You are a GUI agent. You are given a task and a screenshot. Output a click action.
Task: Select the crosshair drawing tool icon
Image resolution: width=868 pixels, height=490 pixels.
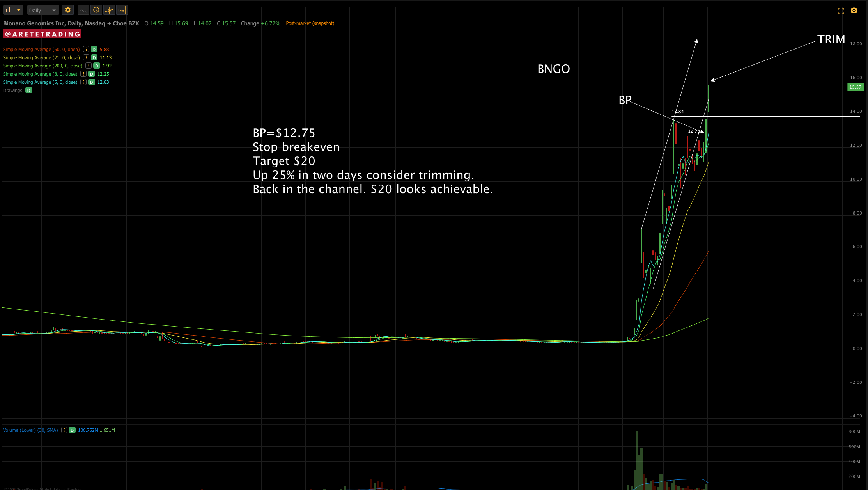(109, 10)
